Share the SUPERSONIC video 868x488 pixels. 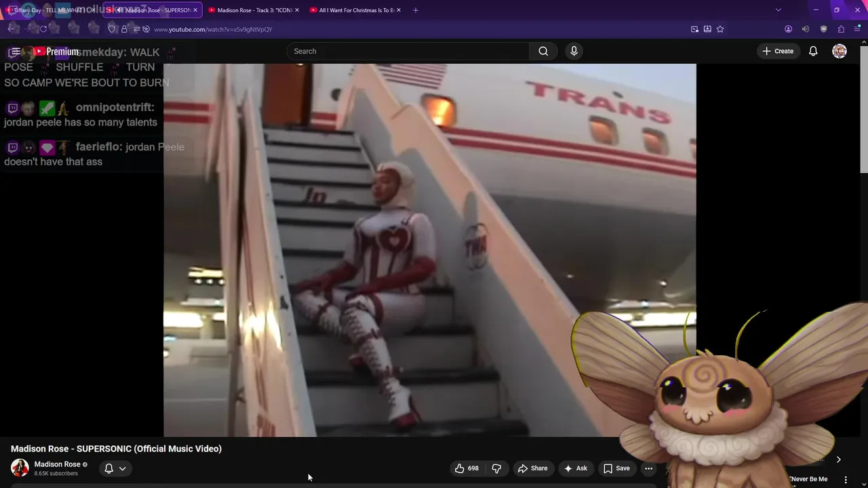[x=532, y=468]
